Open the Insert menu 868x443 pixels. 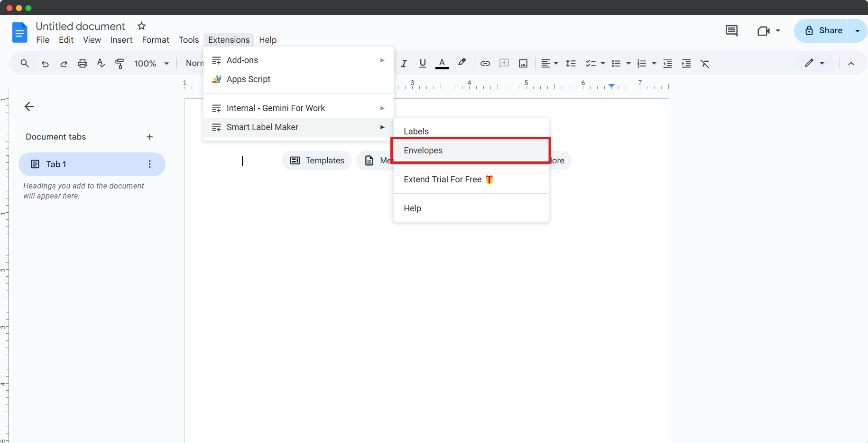[121, 40]
